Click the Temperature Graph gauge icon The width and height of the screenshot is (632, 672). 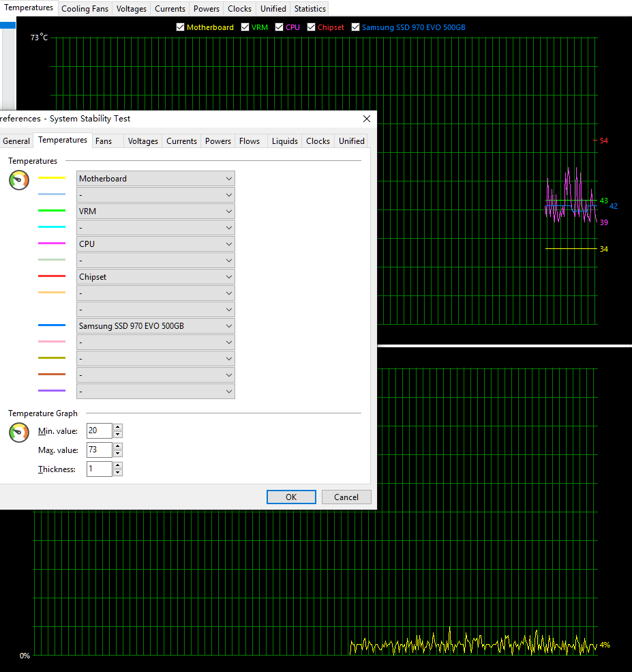(x=19, y=433)
